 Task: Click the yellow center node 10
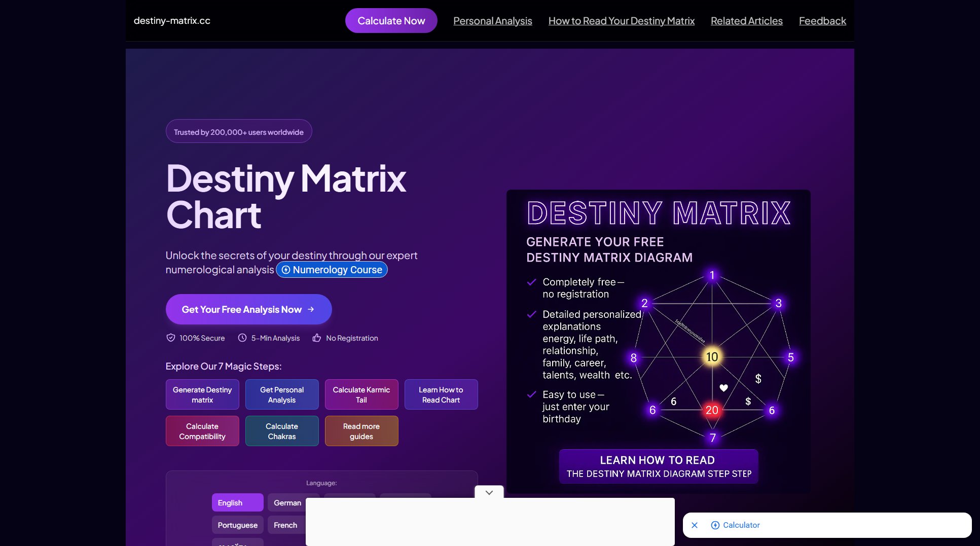pyautogui.click(x=712, y=357)
